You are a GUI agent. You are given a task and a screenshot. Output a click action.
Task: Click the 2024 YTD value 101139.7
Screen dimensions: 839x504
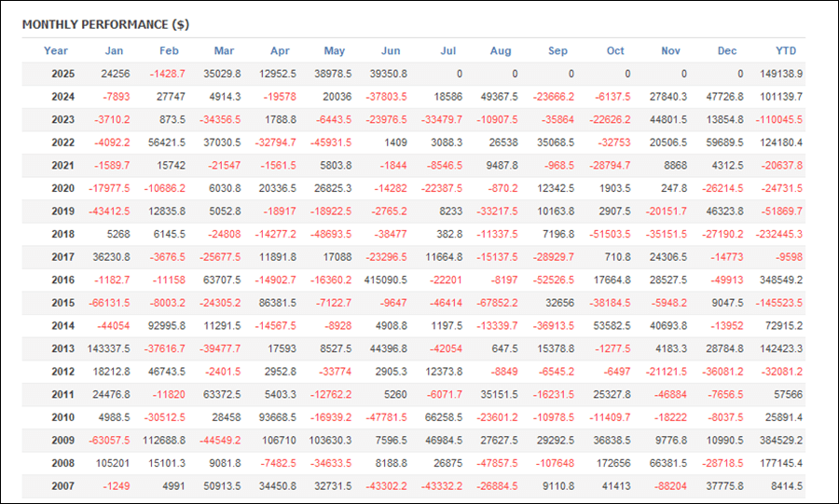[x=781, y=97]
